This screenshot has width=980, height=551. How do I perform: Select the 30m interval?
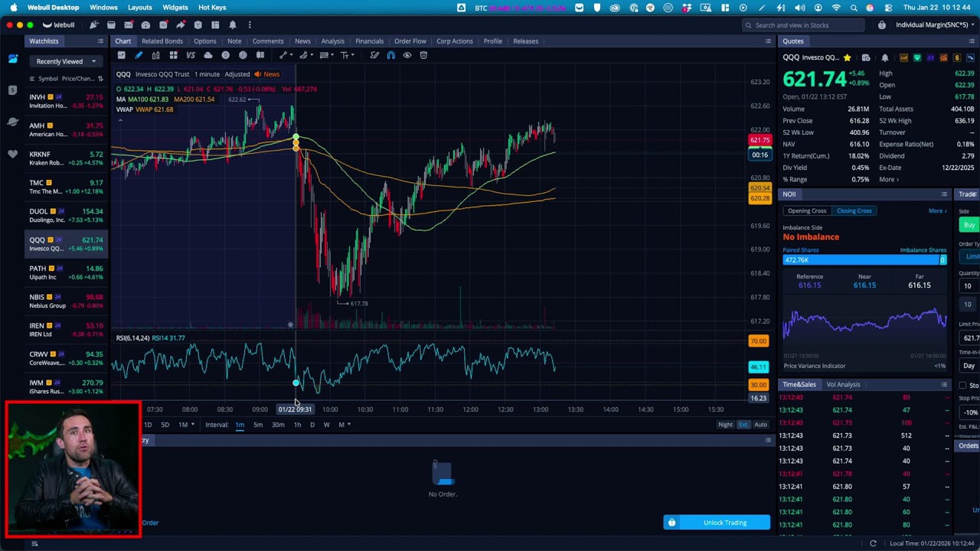[278, 425]
